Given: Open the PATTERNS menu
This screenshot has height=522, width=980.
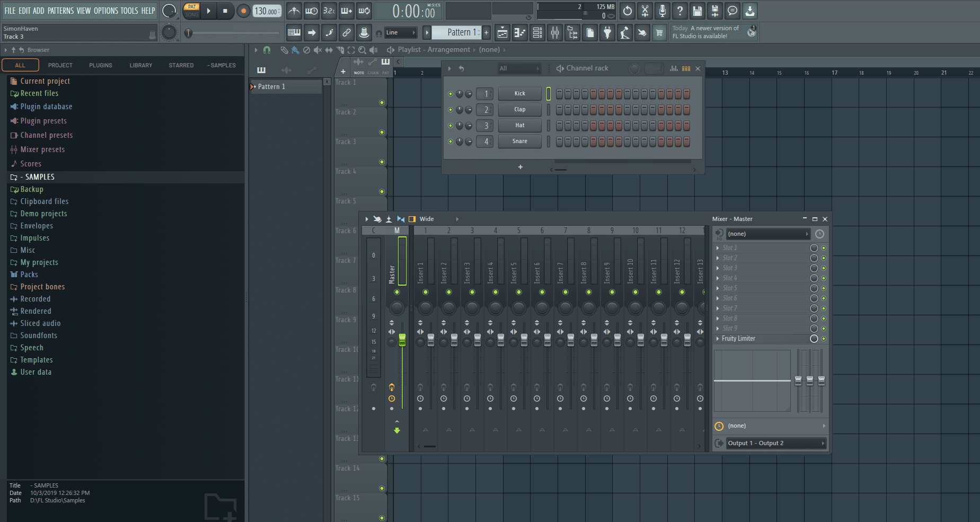Looking at the screenshot, I should click(61, 10).
